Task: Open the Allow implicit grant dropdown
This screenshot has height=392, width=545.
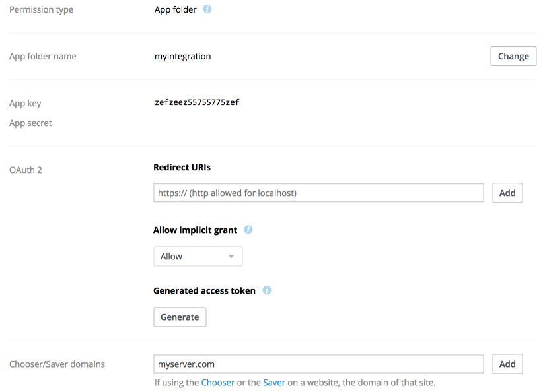Action: (x=198, y=257)
